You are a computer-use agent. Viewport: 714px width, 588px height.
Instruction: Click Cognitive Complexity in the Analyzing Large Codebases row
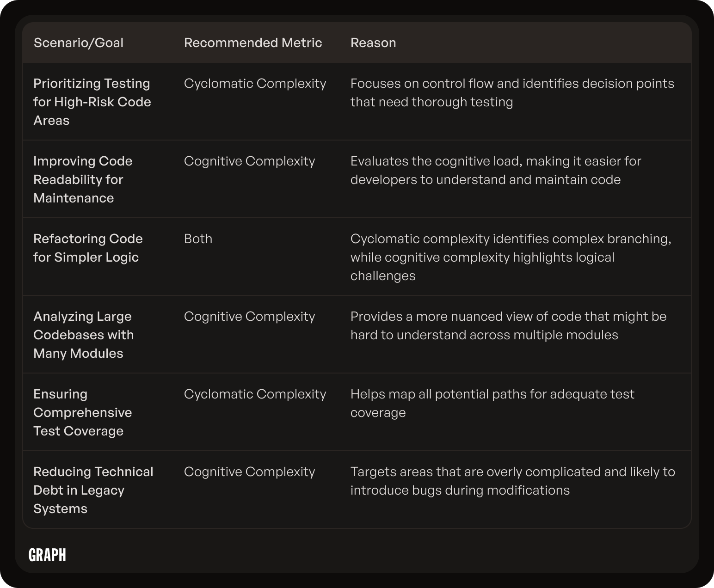[250, 317]
